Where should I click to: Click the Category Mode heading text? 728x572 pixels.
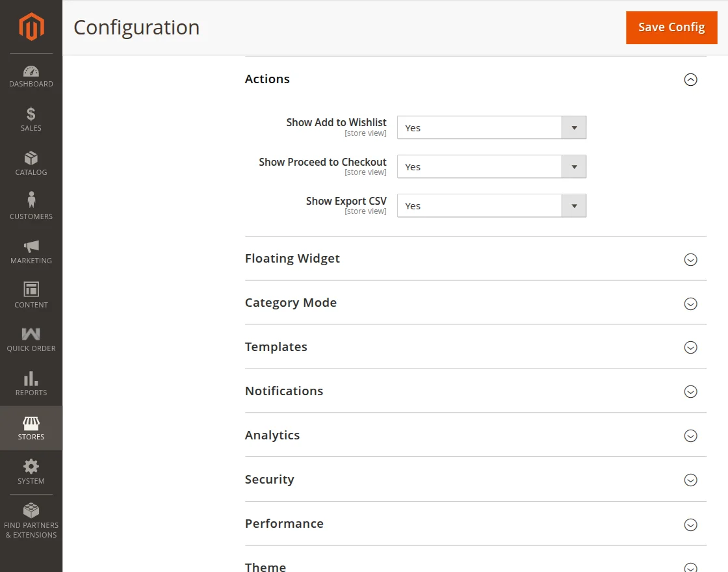click(x=291, y=303)
